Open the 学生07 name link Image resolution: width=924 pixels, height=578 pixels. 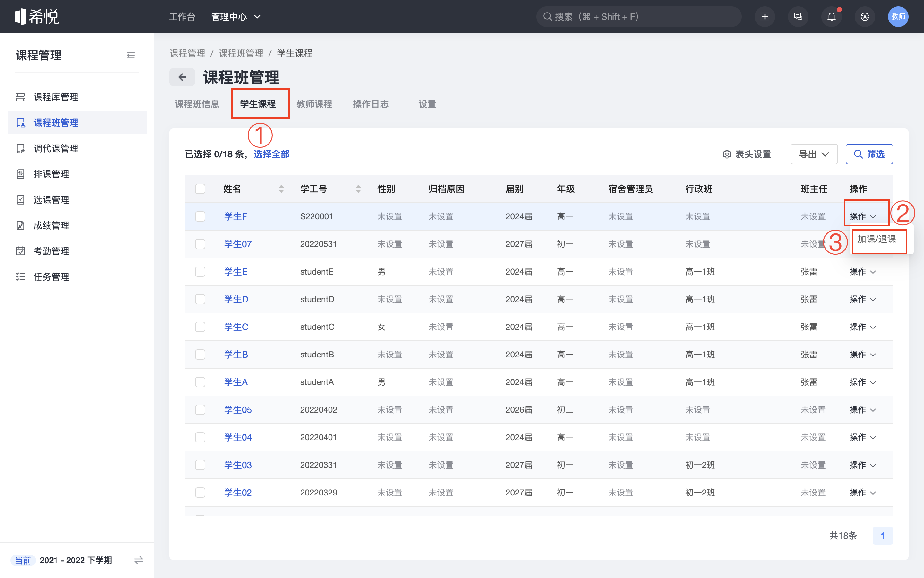237,244
